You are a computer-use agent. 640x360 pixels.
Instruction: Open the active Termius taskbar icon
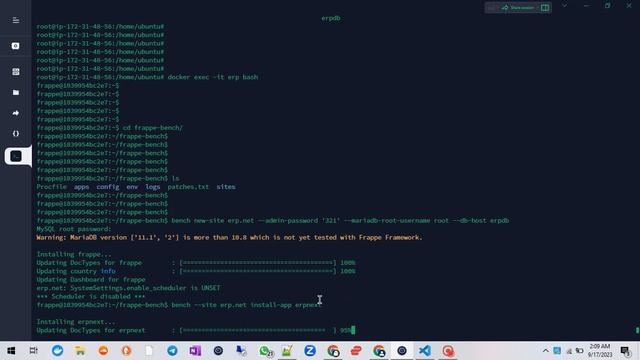(402, 351)
